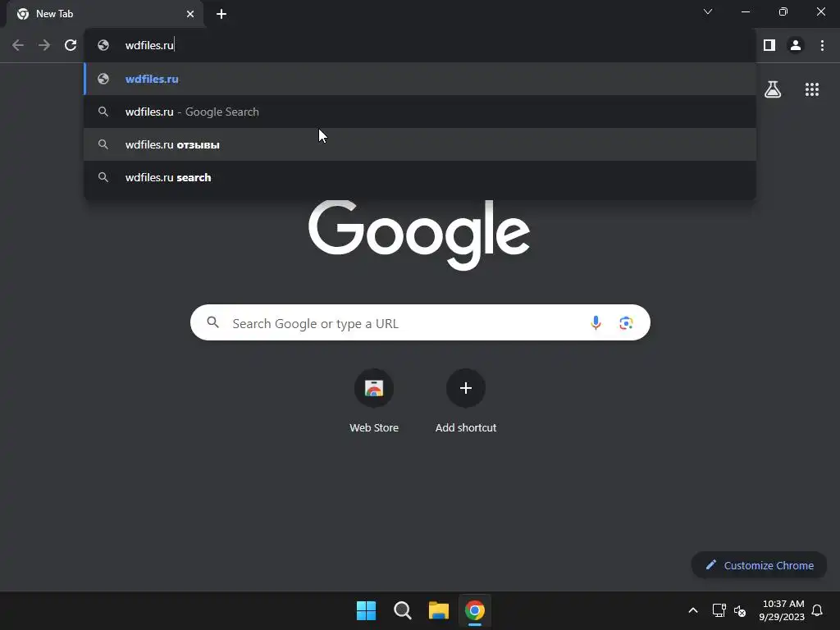Reload the current page
The width and height of the screenshot is (840, 630).
point(71,45)
